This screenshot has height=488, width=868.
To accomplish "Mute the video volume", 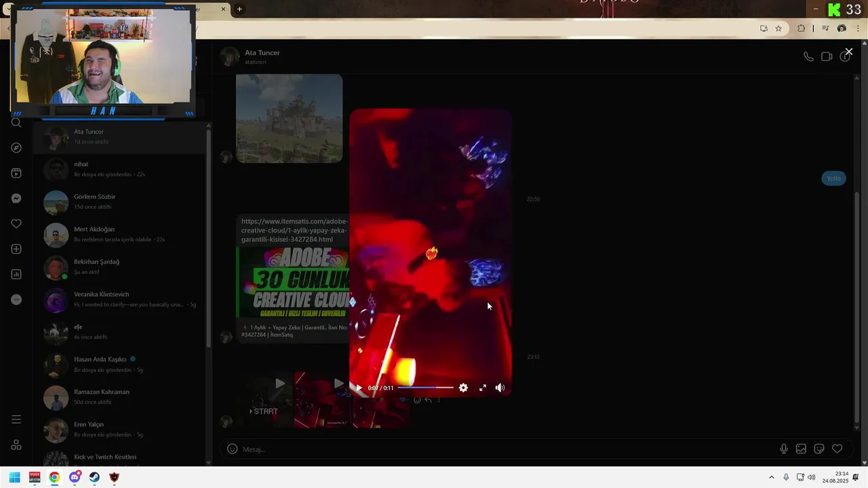I will click(x=500, y=388).
